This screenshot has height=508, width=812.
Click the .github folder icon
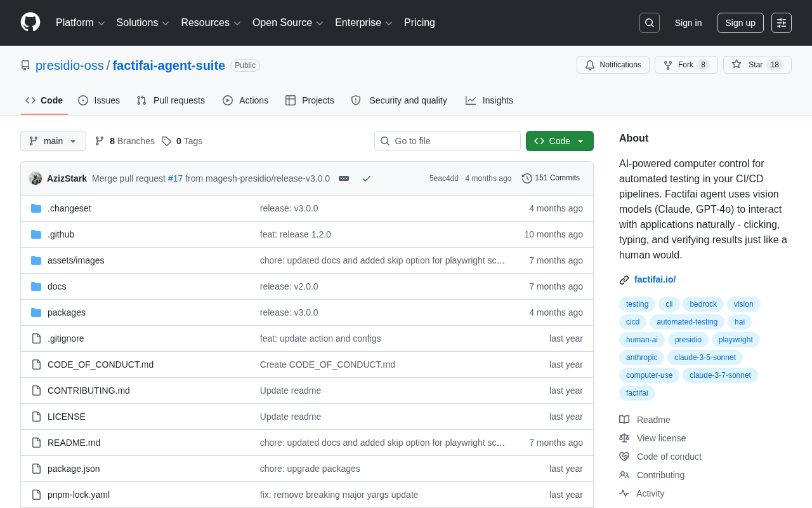(36, 234)
